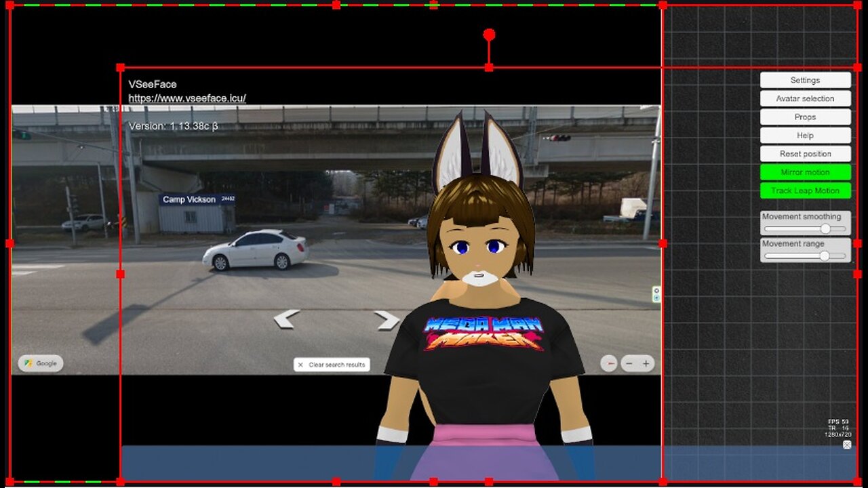The image size is (868, 488).
Task: Click the upper small icon at Street View right edge
Action: [x=656, y=291]
